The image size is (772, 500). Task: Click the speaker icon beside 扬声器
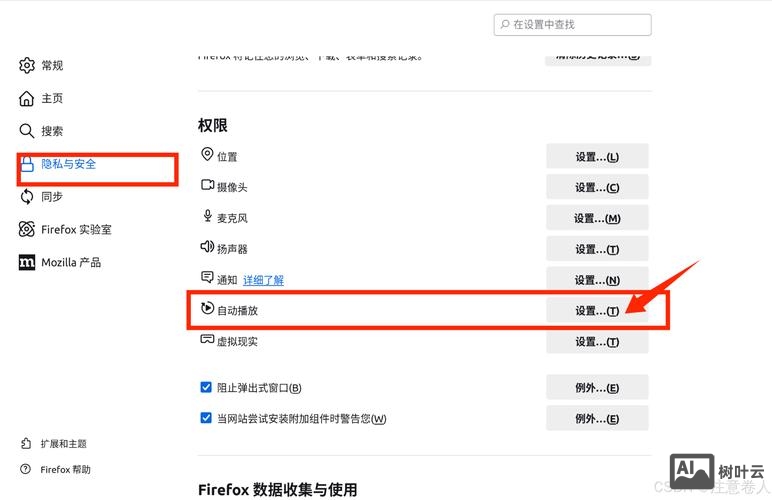point(207,246)
